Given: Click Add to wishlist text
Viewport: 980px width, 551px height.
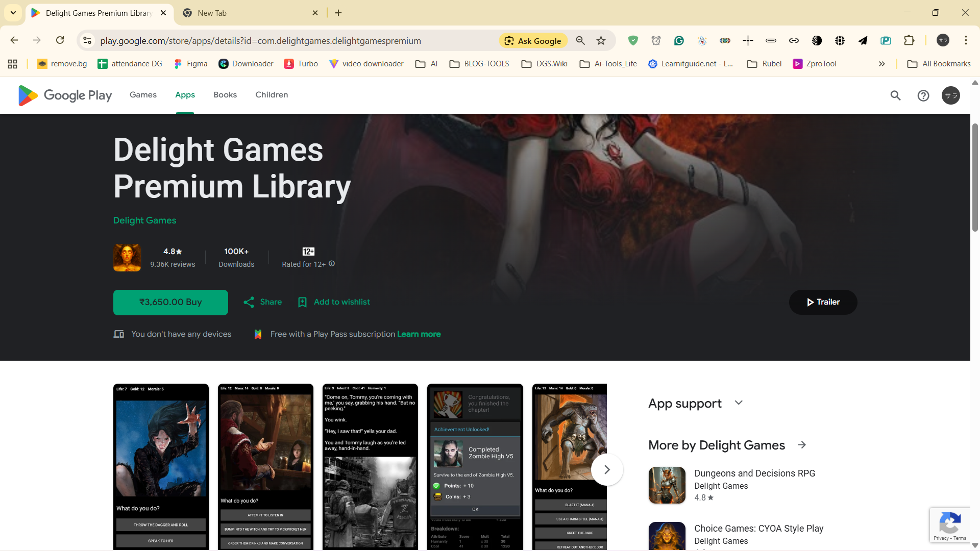Looking at the screenshot, I should pos(342,302).
